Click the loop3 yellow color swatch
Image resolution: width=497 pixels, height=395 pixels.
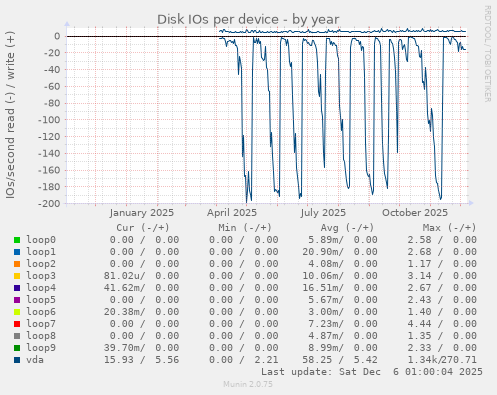(x=17, y=276)
